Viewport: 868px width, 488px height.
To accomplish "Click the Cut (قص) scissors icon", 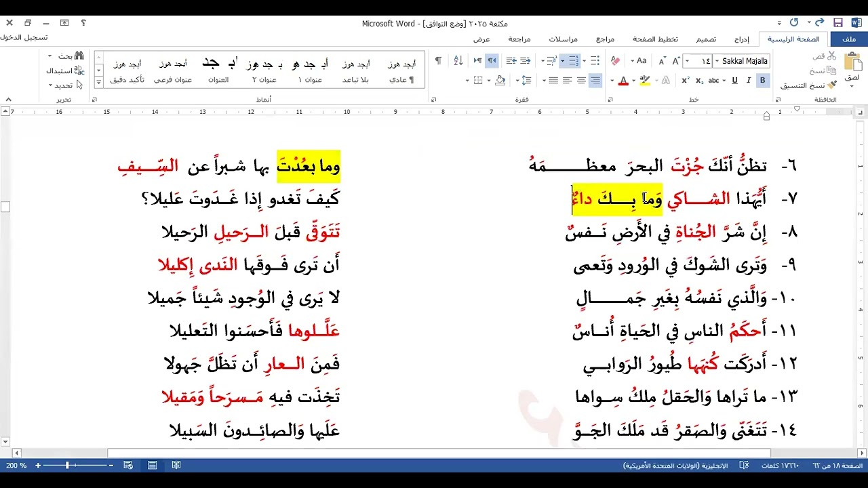I will point(832,56).
